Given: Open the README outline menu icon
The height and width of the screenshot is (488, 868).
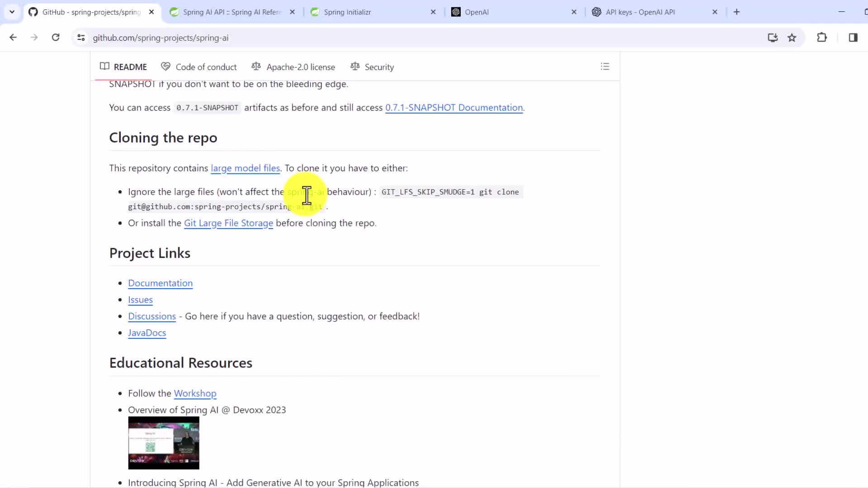Looking at the screenshot, I should [605, 67].
